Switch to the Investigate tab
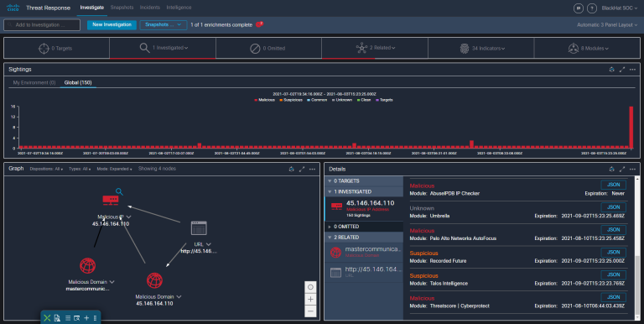This screenshot has width=644, height=324. click(92, 8)
